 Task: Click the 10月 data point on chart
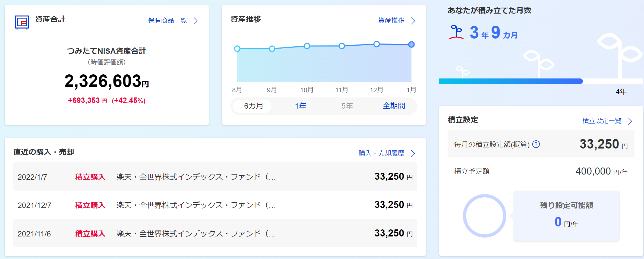(x=307, y=46)
